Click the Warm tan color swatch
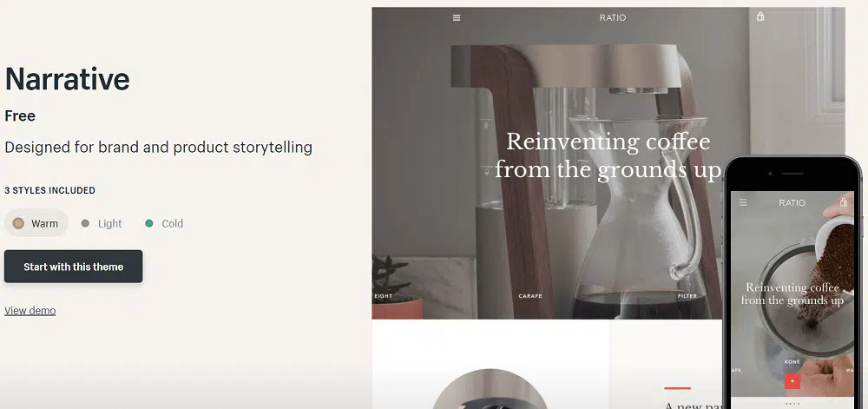Viewport: 868px width, 409px height. [x=18, y=223]
